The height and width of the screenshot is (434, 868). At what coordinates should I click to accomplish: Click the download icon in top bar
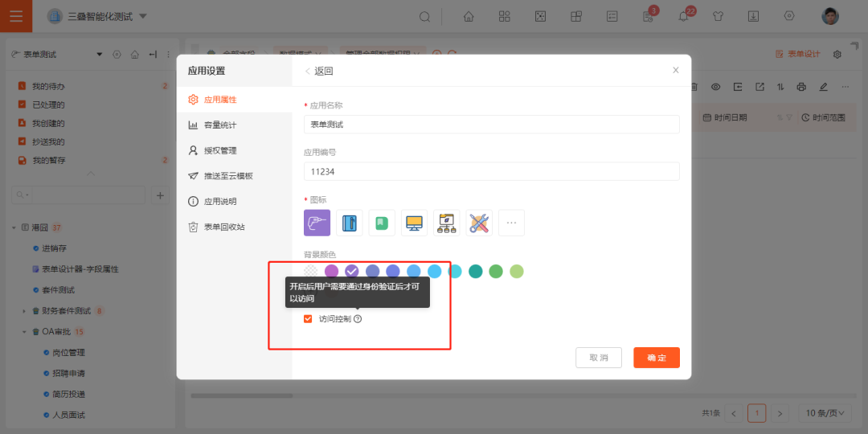click(753, 17)
